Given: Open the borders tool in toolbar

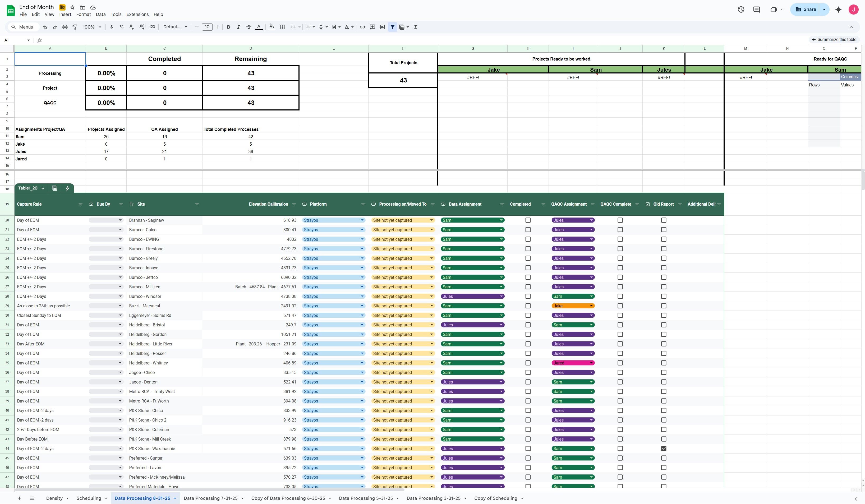Looking at the screenshot, I should click(282, 27).
